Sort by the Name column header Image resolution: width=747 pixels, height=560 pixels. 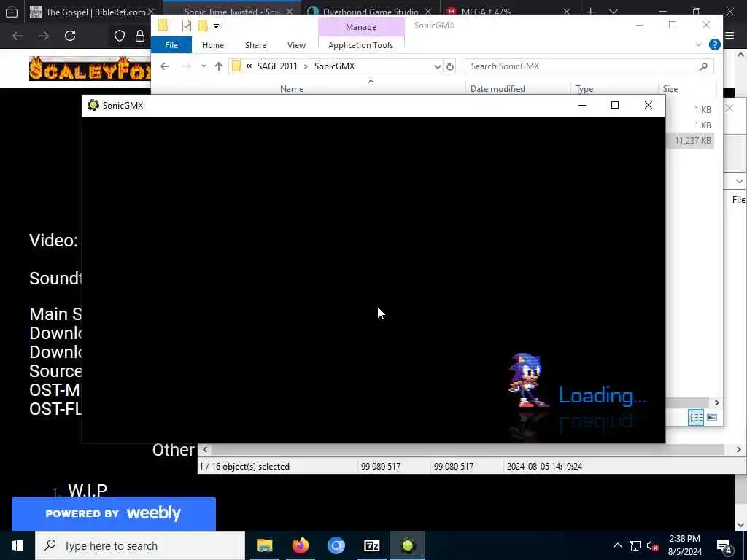[292, 88]
